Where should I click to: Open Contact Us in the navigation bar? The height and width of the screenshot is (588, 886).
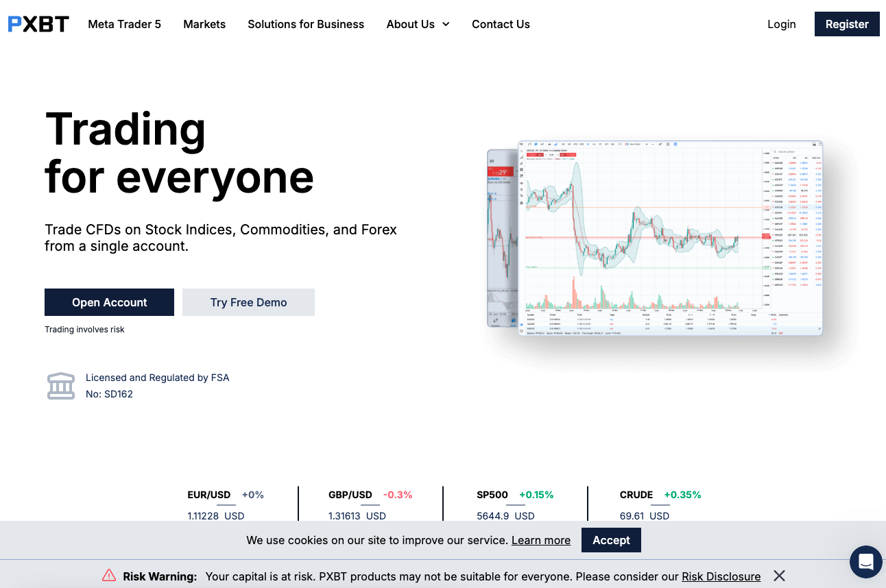[x=501, y=24]
